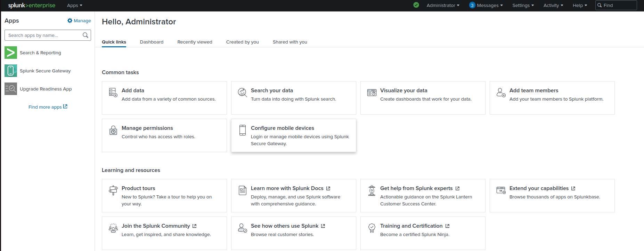
Task: Click 'Control who has access with roles.' text
Action: tap(158, 137)
